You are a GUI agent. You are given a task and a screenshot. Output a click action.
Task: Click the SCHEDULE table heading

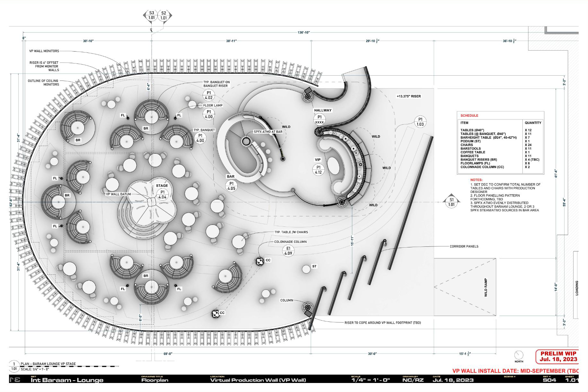[x=469, y=115]
